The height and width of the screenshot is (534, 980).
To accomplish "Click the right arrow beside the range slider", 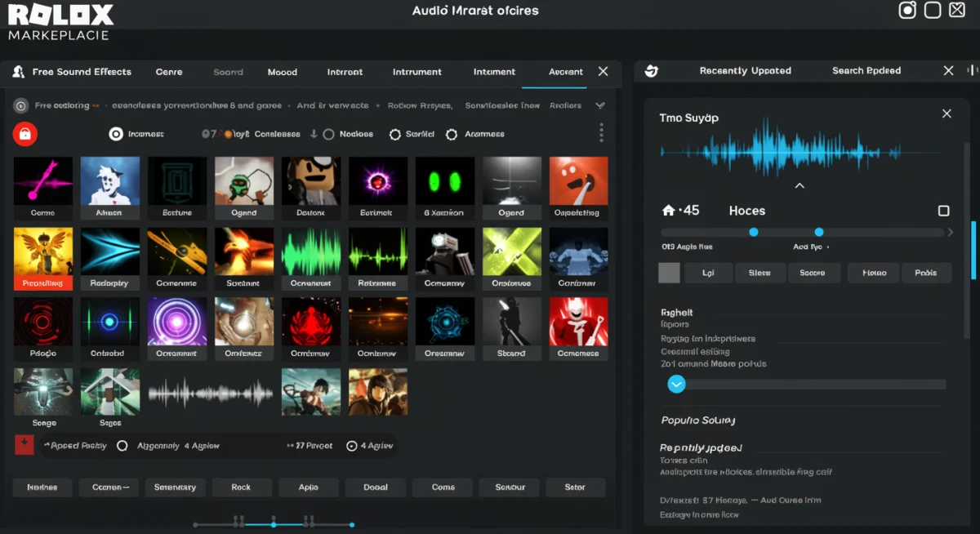I will 950,233.
